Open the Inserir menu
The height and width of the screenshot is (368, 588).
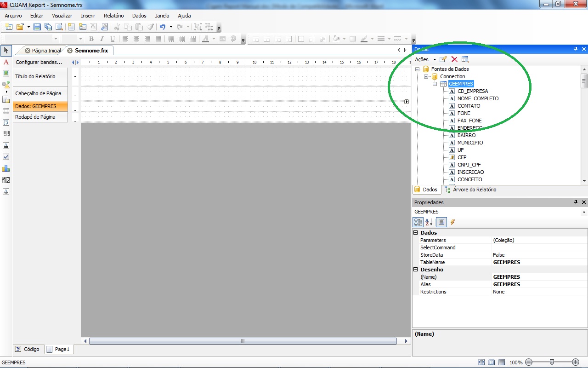click(88, 16)
